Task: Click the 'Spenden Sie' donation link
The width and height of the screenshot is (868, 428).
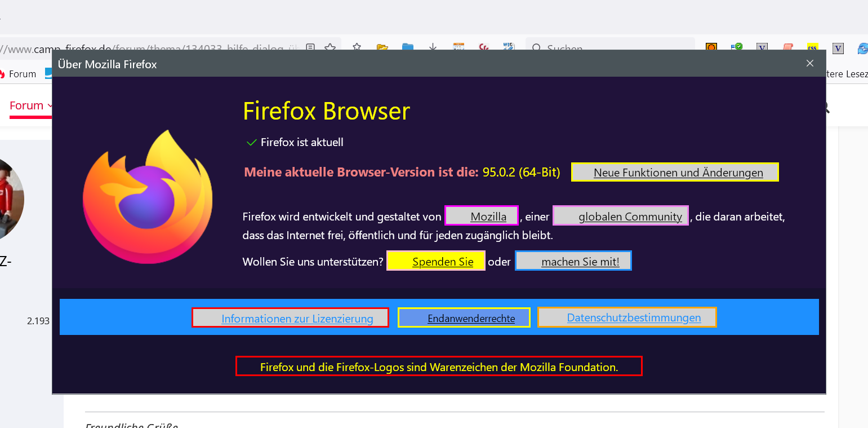Action: click(436, 261)
